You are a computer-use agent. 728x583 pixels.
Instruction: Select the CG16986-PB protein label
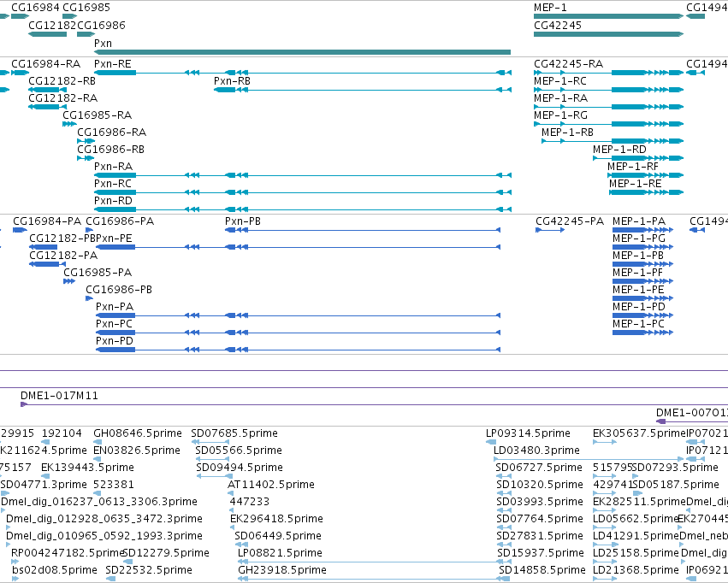(119, 290)
